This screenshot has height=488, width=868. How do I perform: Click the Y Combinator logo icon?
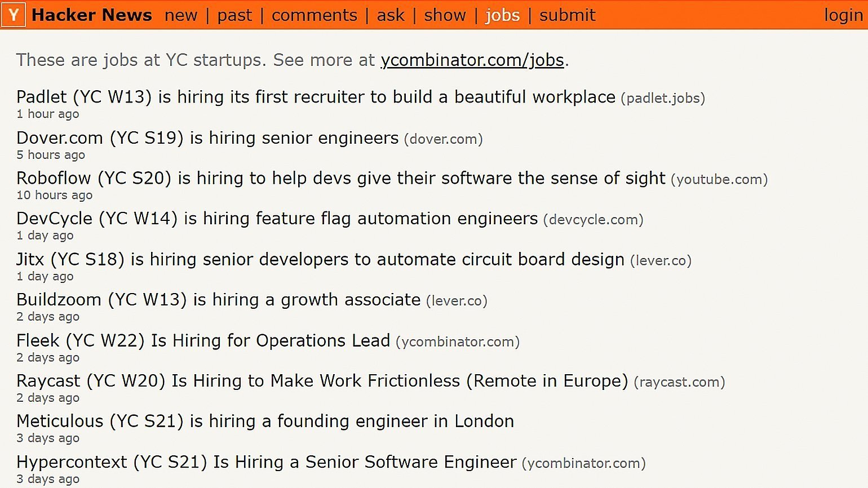(x=14, y=15)
